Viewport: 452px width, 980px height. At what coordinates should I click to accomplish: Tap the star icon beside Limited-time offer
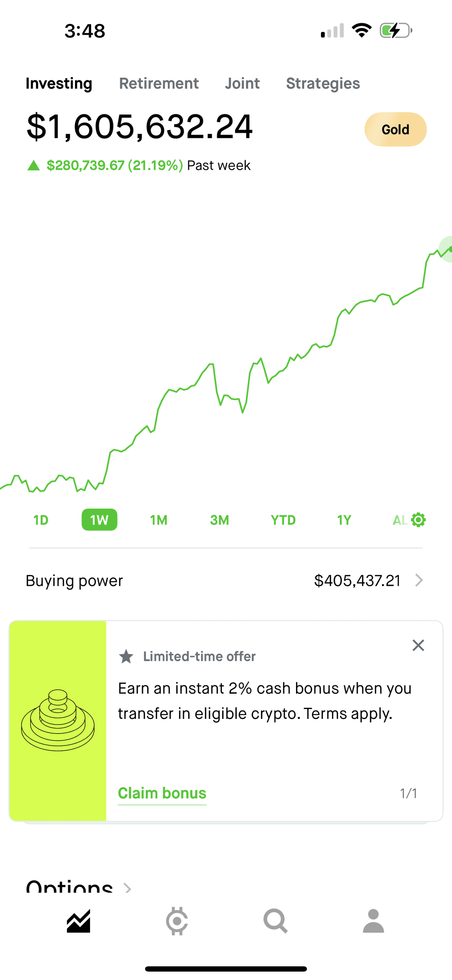pyautogui.click(x=126, y=657)
